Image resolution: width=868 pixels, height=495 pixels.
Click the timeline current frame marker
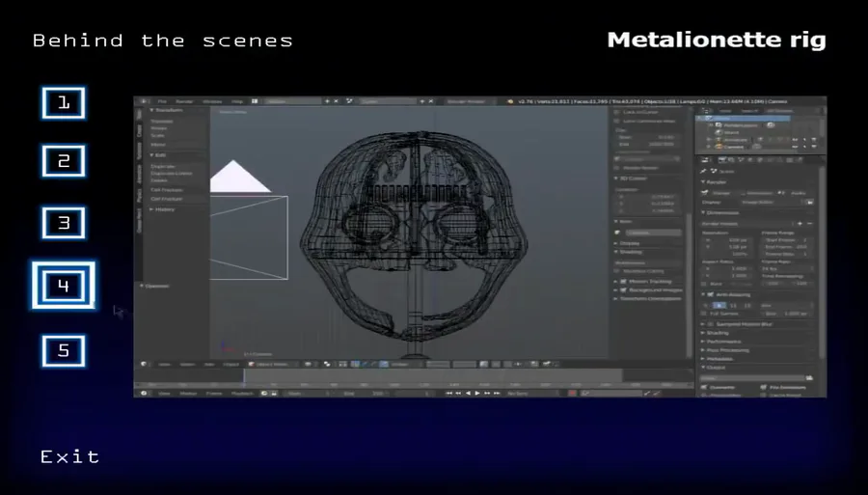click(244, 378)
